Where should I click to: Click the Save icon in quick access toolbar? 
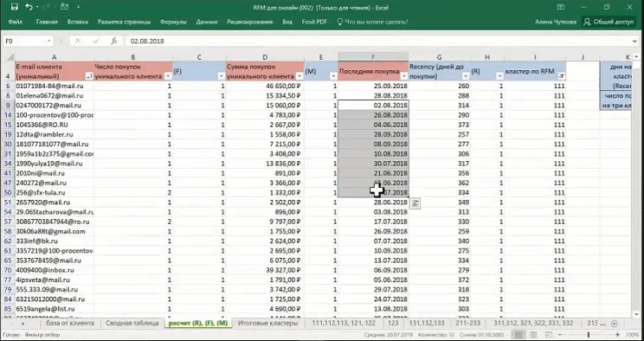[15, 7]
